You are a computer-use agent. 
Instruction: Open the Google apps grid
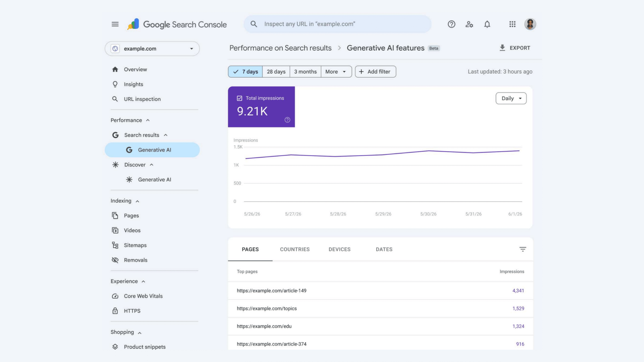click(x=512, y=24)
